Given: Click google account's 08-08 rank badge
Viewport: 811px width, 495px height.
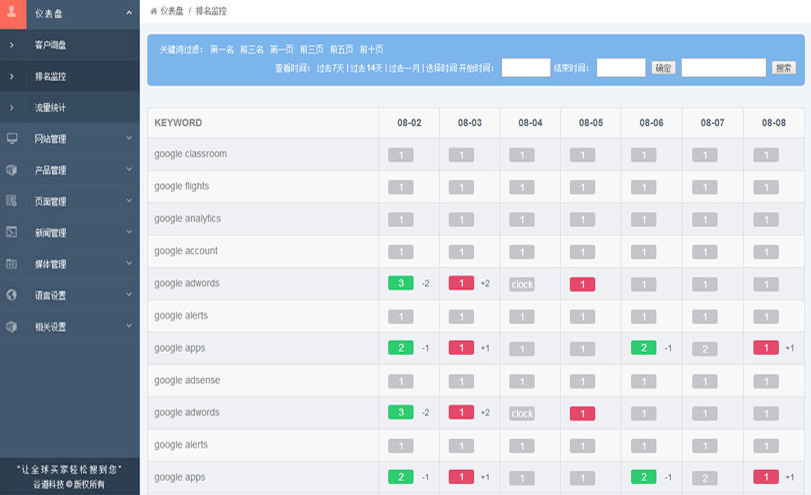Looking at the screenshot, I should point(766,252).
